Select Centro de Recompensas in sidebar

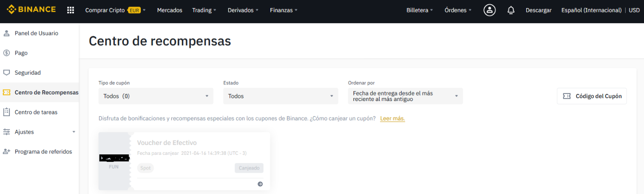(40, 93)
